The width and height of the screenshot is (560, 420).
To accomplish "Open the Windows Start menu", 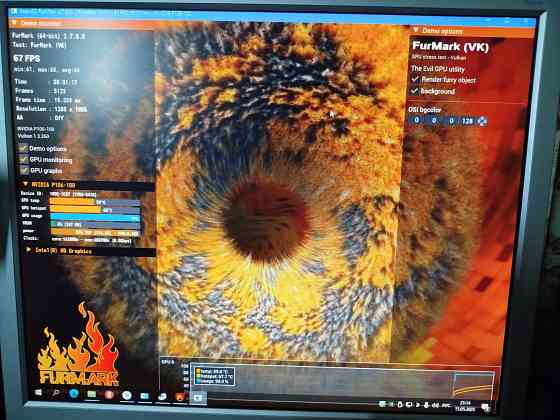I will pos(39,392).
